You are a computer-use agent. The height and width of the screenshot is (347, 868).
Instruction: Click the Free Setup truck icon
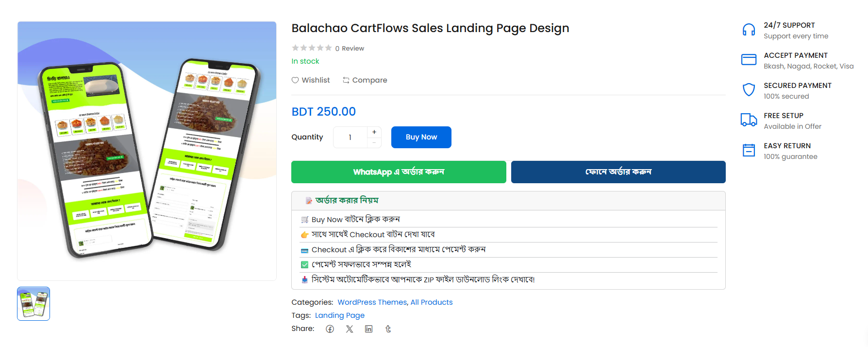pyautogui.click(x=749, y=120)
